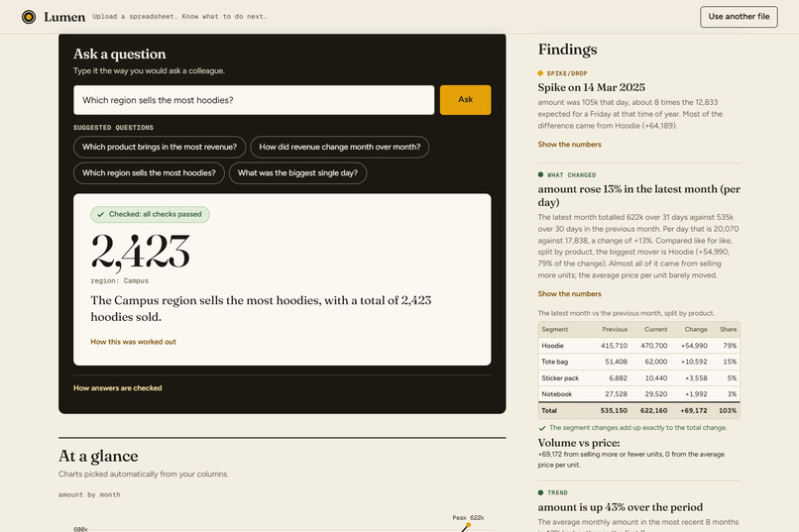Click the 'Volume vs price:' heading
Screen dimensions: 799x532
click(579, 443)
